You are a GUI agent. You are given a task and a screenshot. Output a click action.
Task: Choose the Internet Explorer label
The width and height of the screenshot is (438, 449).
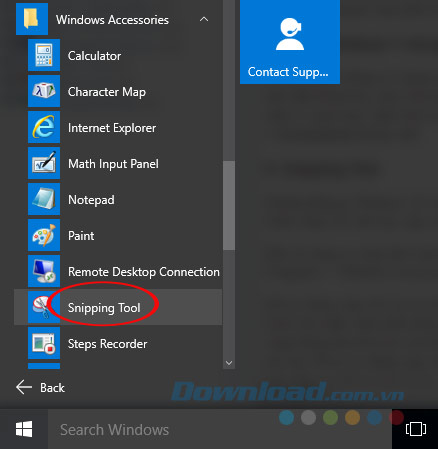click(x=112, y=128)
